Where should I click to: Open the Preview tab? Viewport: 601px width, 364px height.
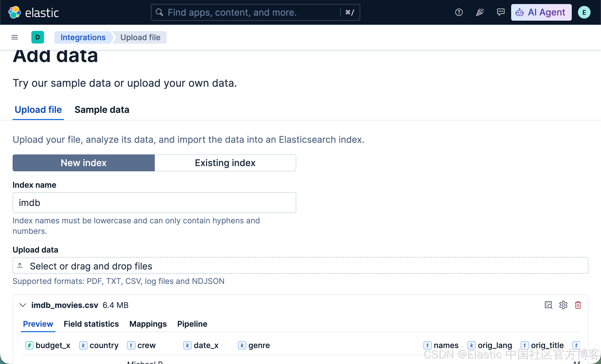coord(38,324)
